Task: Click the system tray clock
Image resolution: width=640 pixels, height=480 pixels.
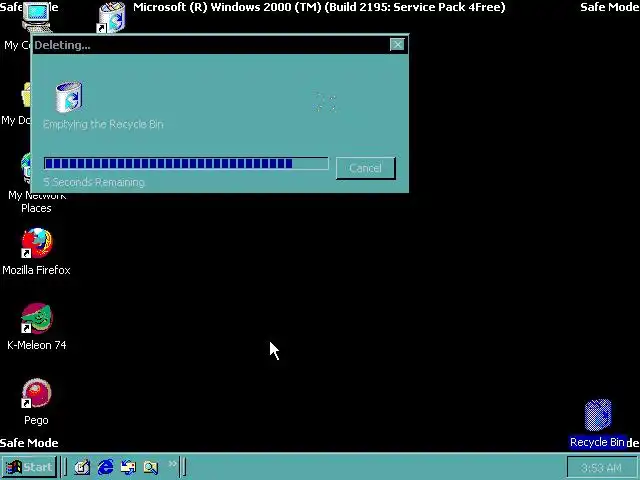Action: click(x=602, y=467)
